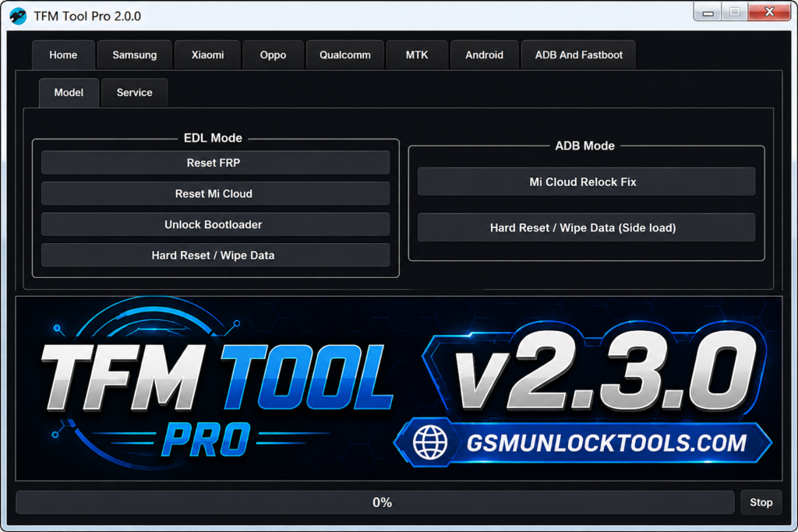The width and height of the screenshot is (798, 532).
Task: Open the Home tab
Action: click(63, 55)
